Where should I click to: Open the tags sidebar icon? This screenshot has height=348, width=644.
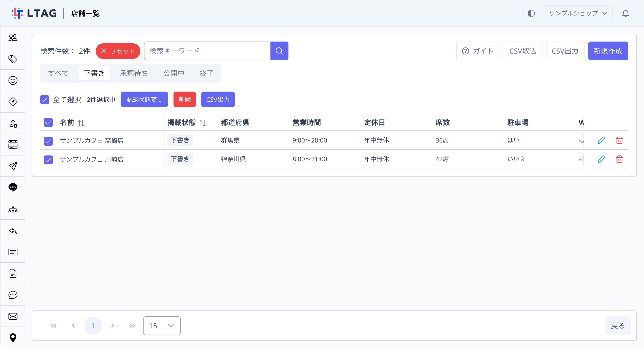tap(13, 59)
